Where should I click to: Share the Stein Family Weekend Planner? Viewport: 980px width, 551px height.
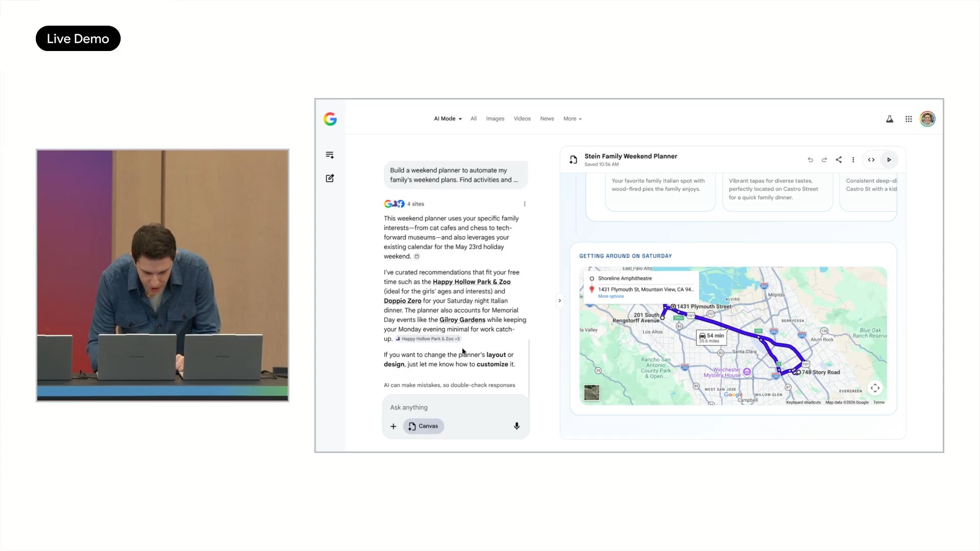(839, 160)
